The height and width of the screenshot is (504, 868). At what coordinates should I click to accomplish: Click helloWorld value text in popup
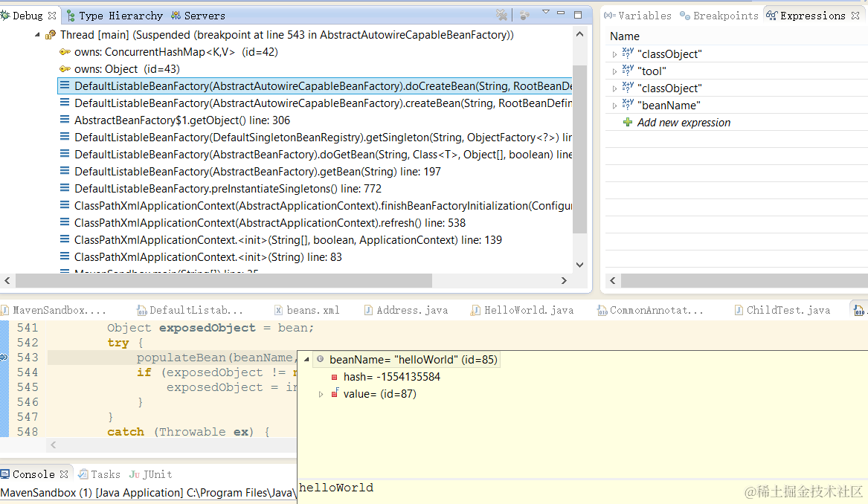point(336,488)
